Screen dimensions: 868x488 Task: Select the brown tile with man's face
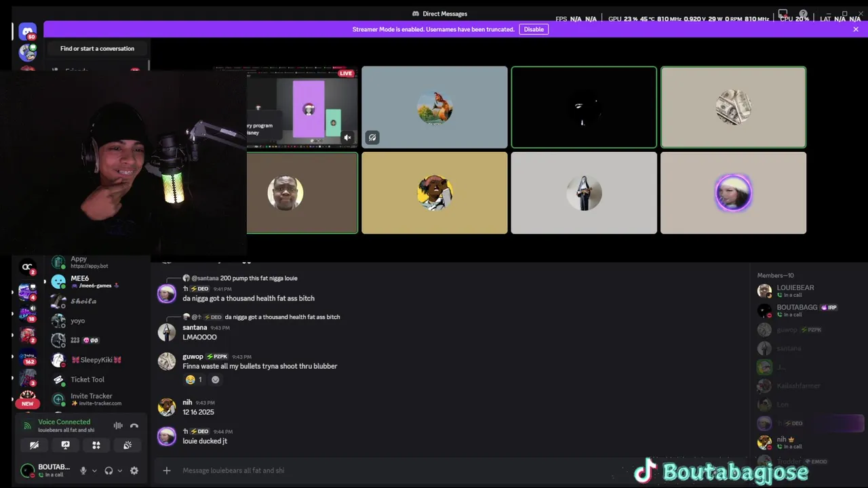click(x=302, y=193)
